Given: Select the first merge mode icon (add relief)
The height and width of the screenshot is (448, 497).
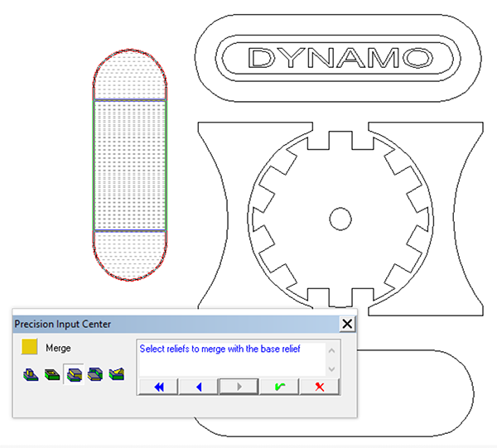Looking at the screenshot, I should 31,374.
